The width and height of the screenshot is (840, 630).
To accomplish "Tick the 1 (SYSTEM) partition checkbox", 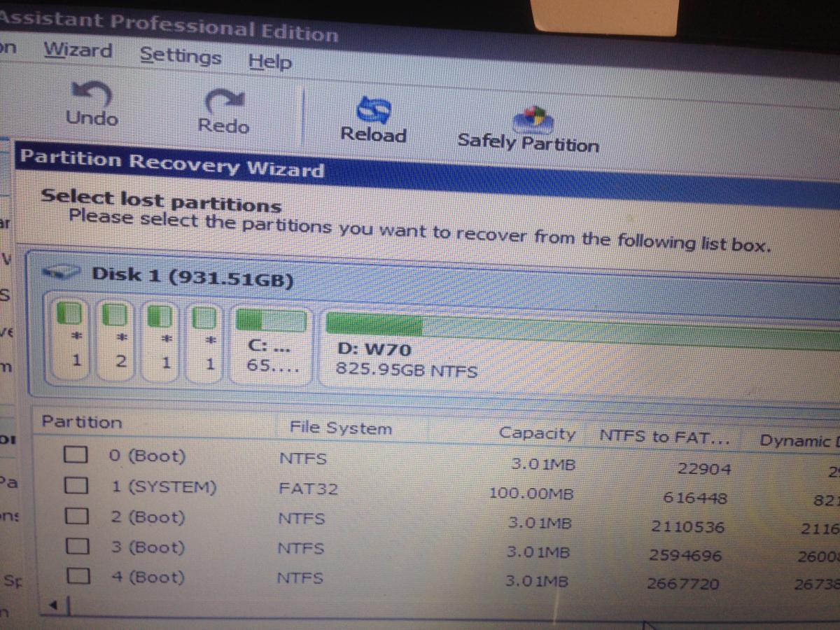I will click(76, 485).
